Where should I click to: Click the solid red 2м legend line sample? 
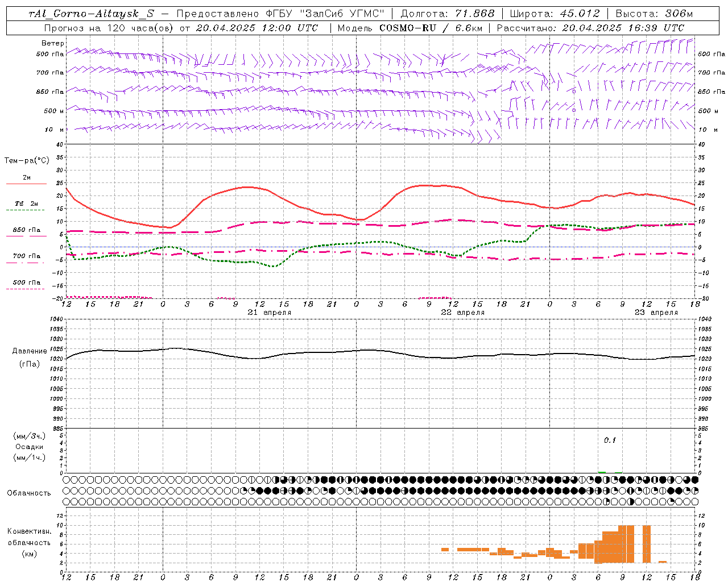[26, 184]
